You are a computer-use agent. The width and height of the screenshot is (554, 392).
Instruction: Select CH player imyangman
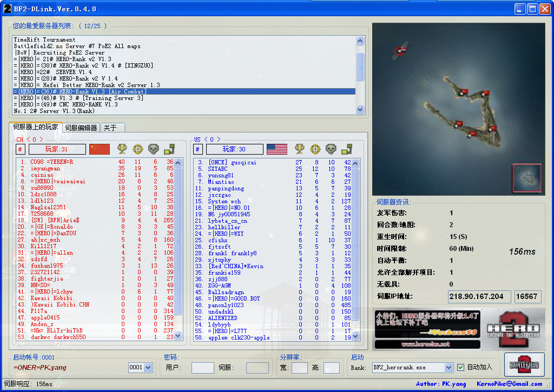click(95, 169)
